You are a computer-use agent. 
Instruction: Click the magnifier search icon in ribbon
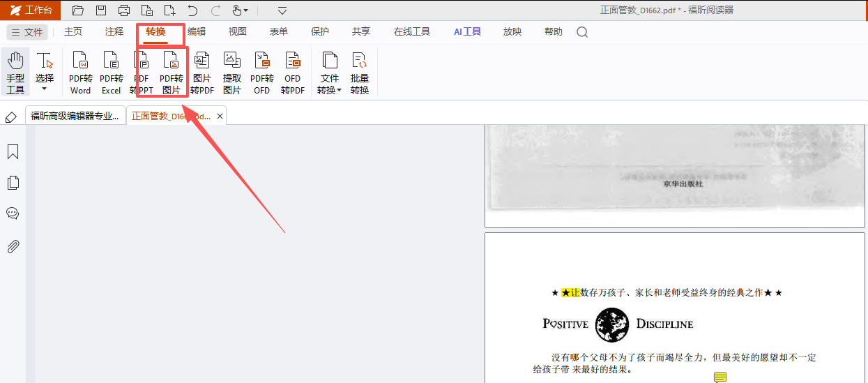tap(582, 32)
